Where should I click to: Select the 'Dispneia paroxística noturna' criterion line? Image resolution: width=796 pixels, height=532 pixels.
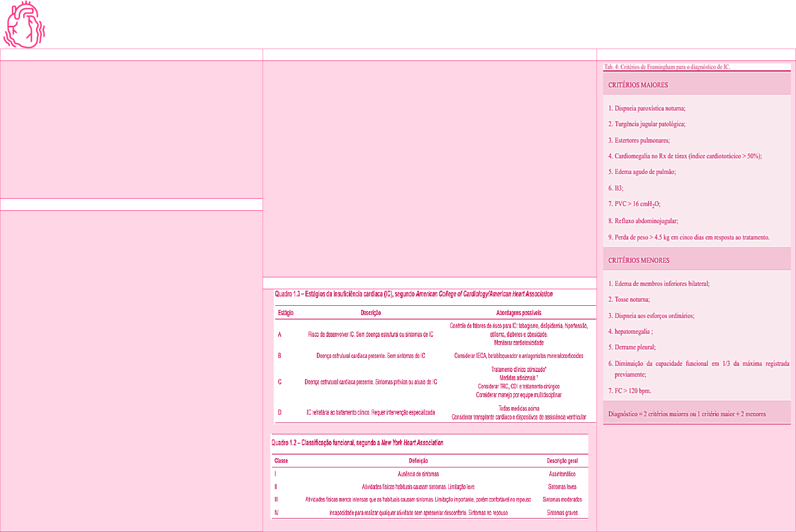point(647,108)
